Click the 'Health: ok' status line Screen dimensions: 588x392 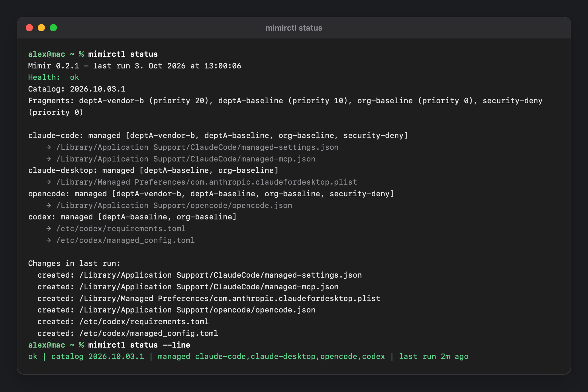click(54, 77)
